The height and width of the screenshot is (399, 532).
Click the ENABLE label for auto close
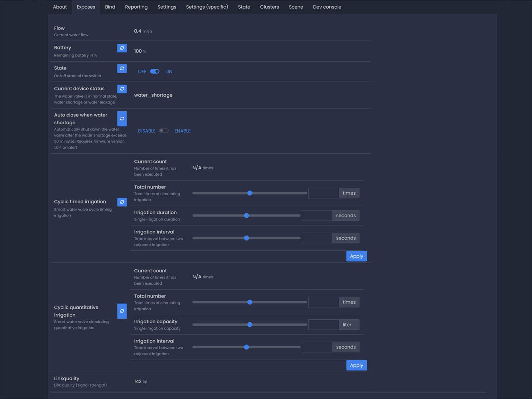(183, 131)
